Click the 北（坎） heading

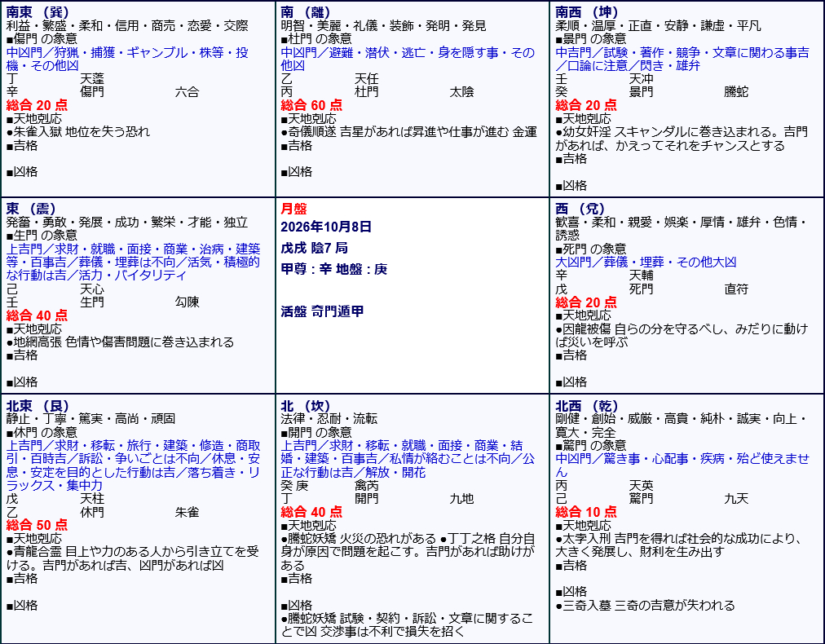pyautogui.click(x=306, y=406)
